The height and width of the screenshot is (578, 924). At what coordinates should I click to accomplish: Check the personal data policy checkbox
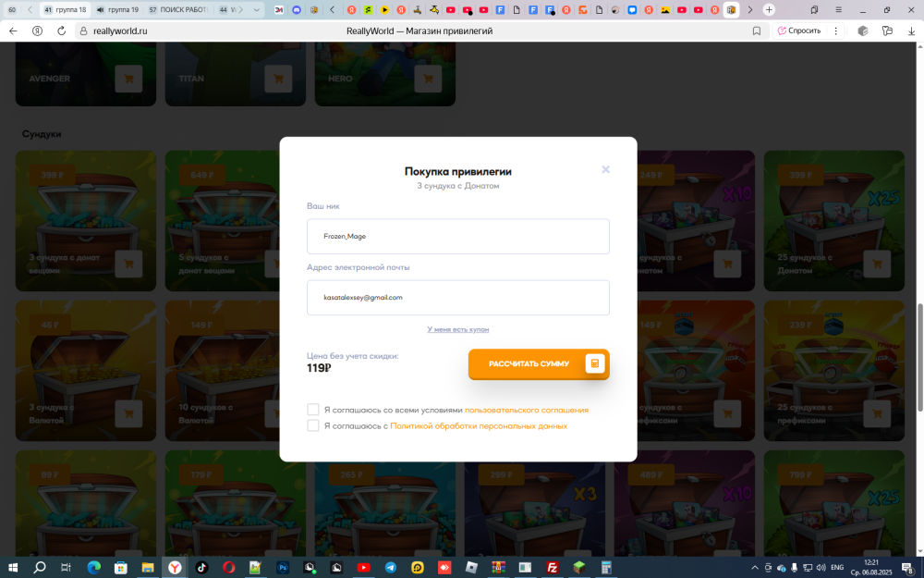point(313,425)
